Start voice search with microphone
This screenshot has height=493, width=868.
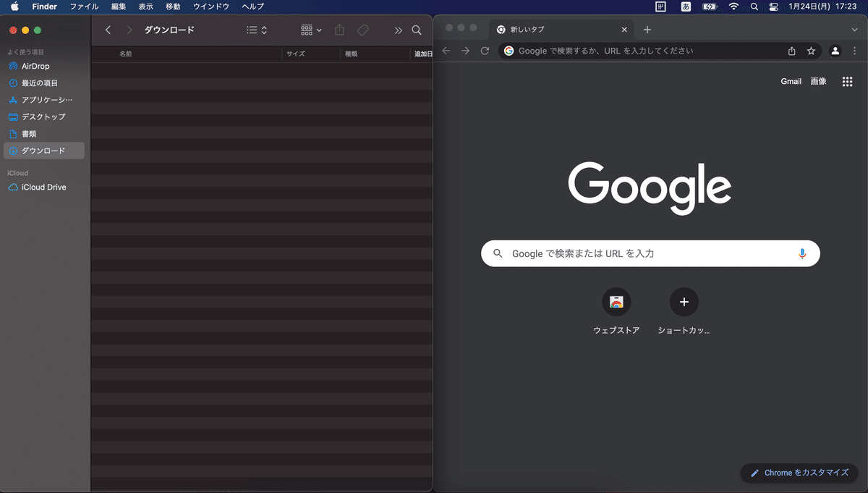pos(802,253)
